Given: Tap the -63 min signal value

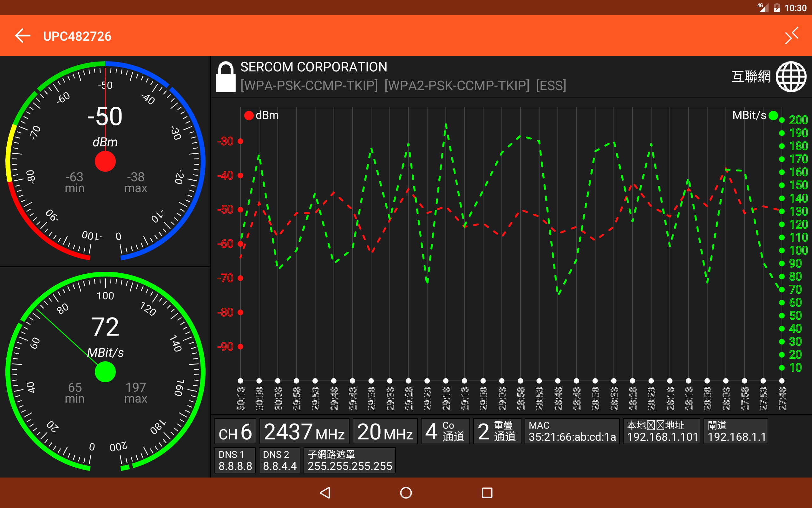Looking at the screenshot, I should pyautogui.click(x=75, y=177).
